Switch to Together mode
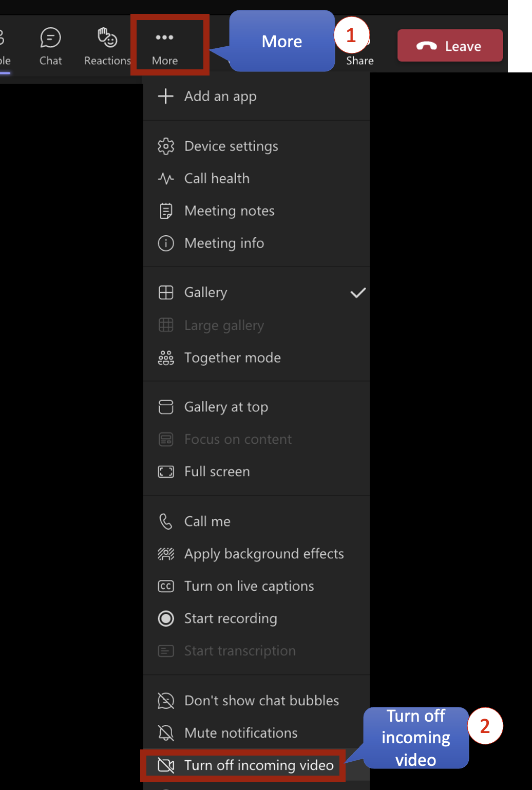 coord(232,358)
